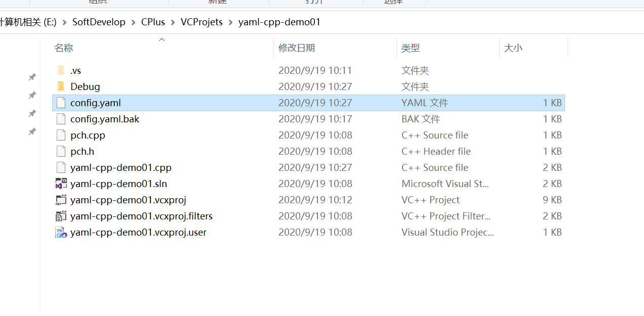Click the YAML file icon of config.yaml
644x316 pixels.
pyautogui.click(x=61, y=103)
